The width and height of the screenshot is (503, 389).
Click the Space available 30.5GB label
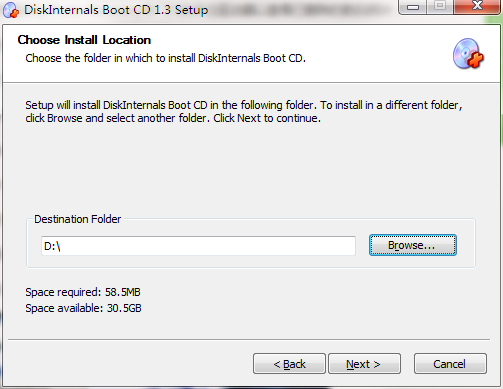(83, 308)
